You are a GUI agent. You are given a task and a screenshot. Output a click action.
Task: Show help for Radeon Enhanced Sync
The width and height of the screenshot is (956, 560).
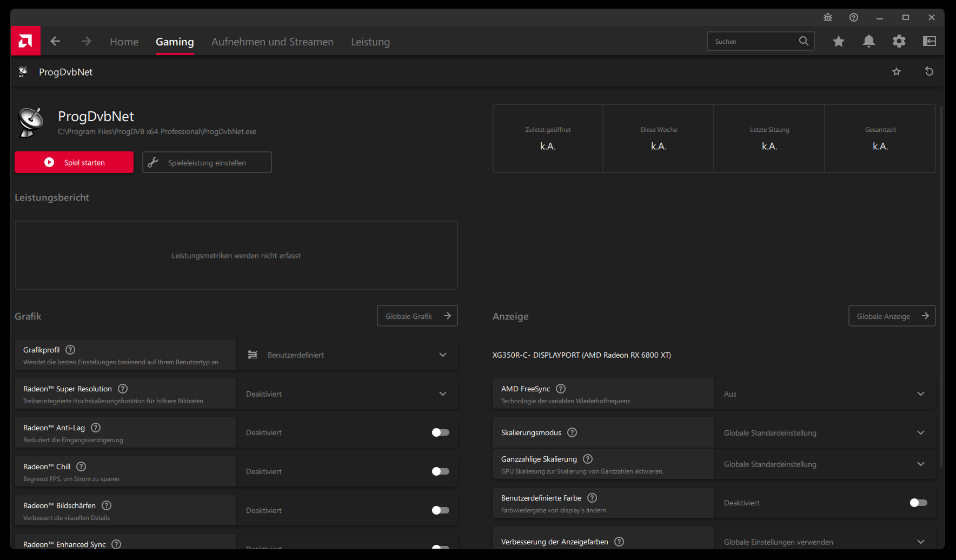pyautogui.click(x=116, y=544)
